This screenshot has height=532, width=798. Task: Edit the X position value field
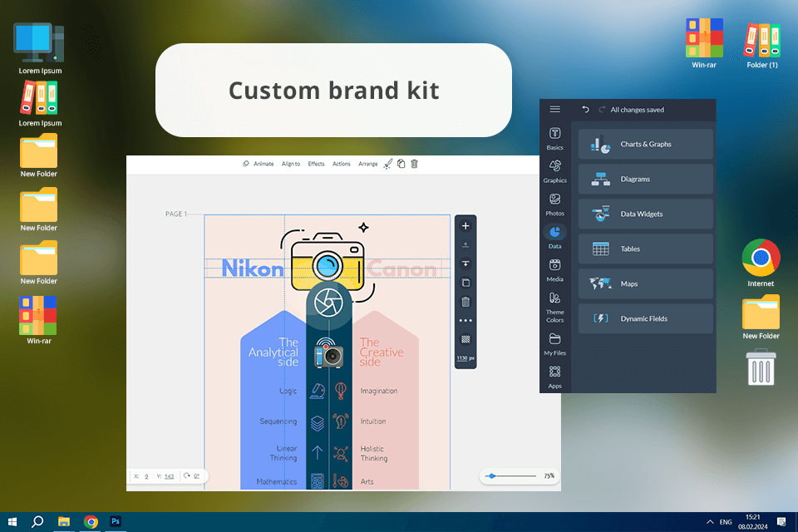(146, 476)
